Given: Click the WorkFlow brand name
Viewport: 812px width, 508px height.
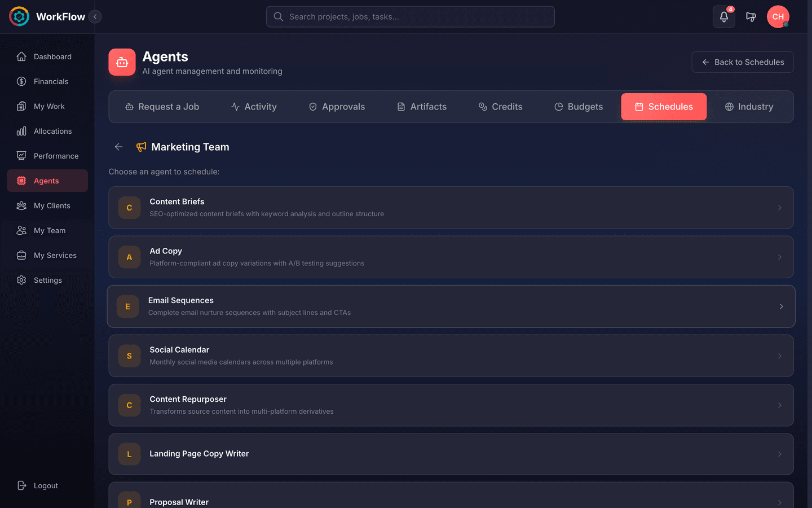Looking at the screenshot, I should coord(60,16).
